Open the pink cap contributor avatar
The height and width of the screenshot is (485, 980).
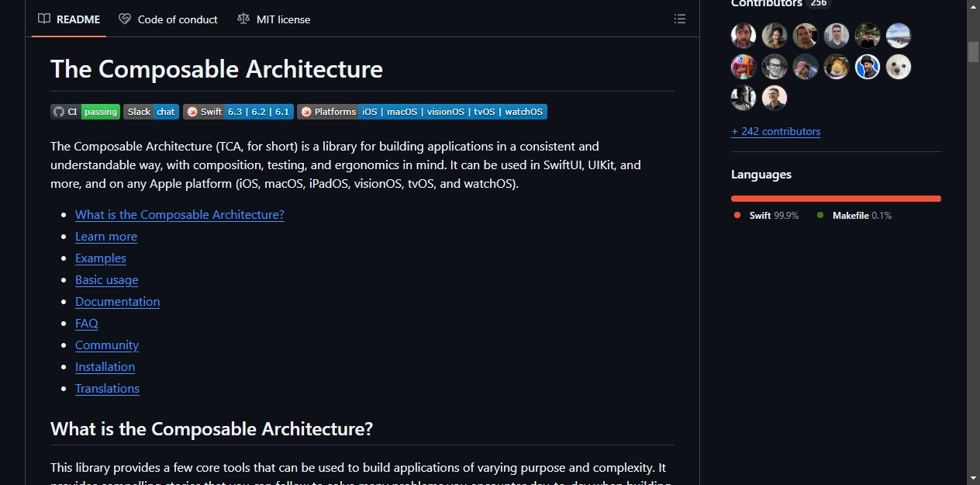806,67
